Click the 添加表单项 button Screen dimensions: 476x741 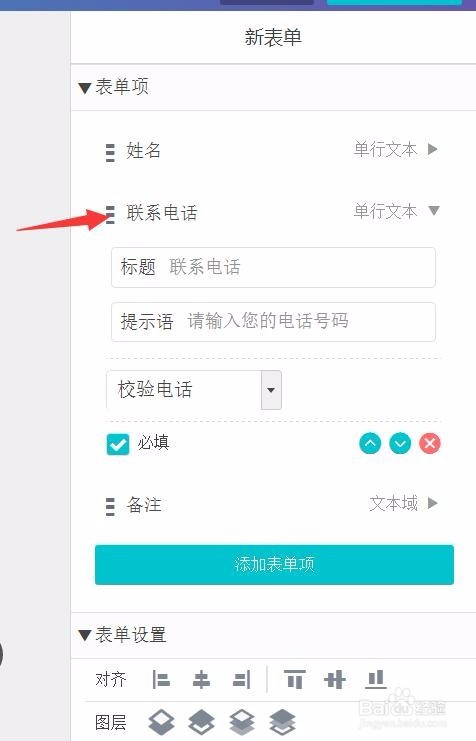click(274, 564)
